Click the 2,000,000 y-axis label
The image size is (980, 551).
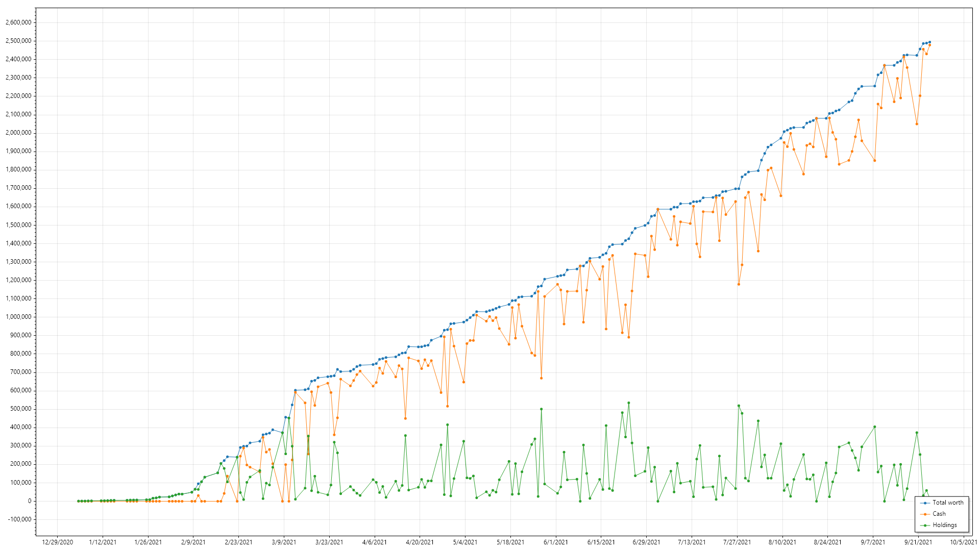coord(18,133)
